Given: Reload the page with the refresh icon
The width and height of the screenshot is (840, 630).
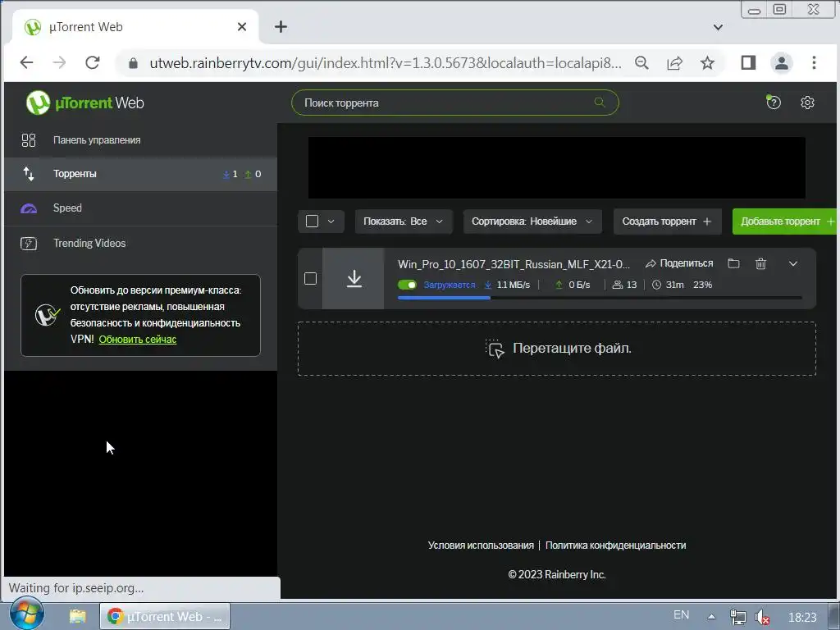Looking at the screenshot, I should (x=93, y=62).
